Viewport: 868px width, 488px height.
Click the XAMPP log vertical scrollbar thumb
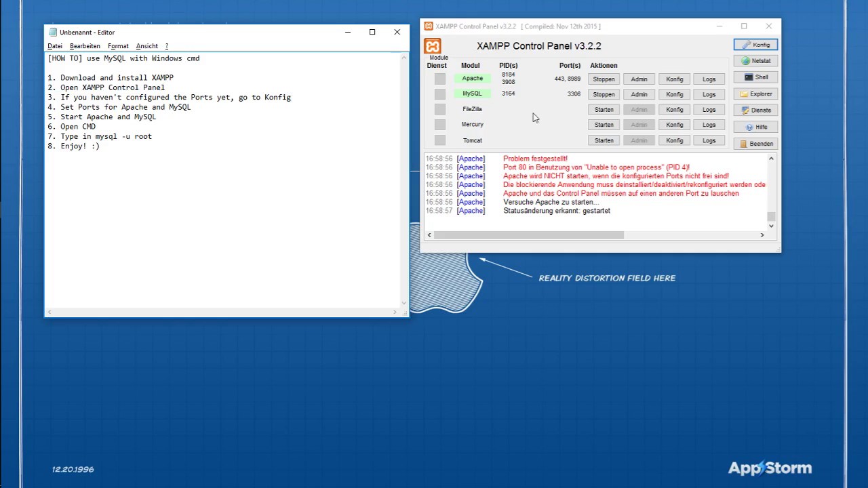(x=771, y=217)
